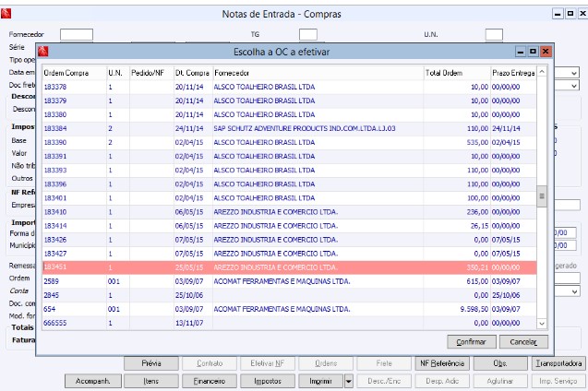Sort by Ordem Compra column header
The image size is (588, 391).
74,73
